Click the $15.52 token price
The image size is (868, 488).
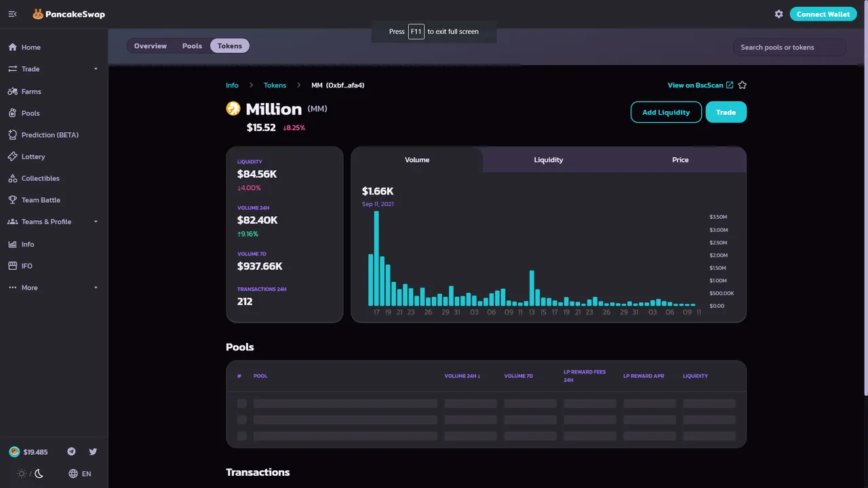point(261,127)
